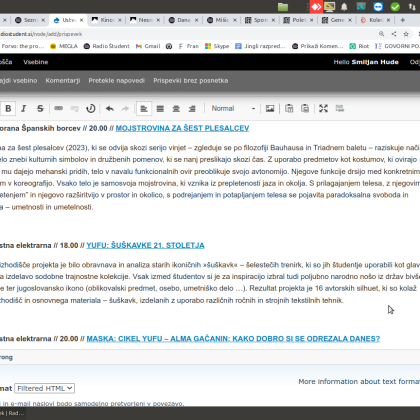Click the TeamViewer tray icon
This screenshot has height=420, width=420.
378,7
